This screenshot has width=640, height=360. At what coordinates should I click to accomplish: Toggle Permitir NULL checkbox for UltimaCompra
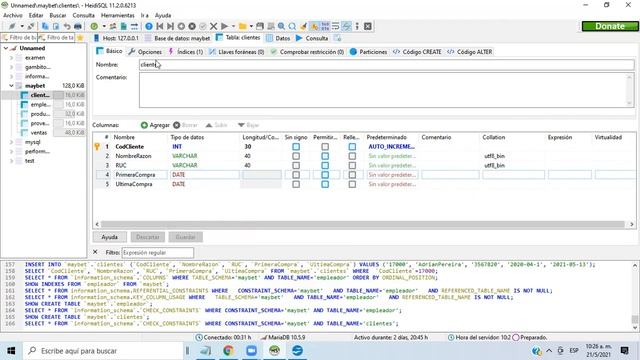point(325,184)
